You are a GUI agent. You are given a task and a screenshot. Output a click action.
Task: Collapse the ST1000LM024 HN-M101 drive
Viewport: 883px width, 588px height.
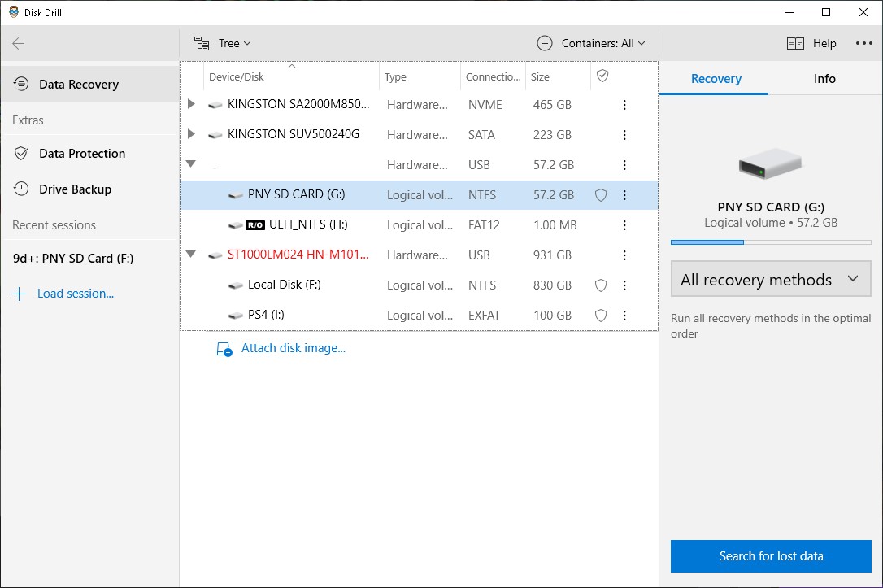click(191, 254)
